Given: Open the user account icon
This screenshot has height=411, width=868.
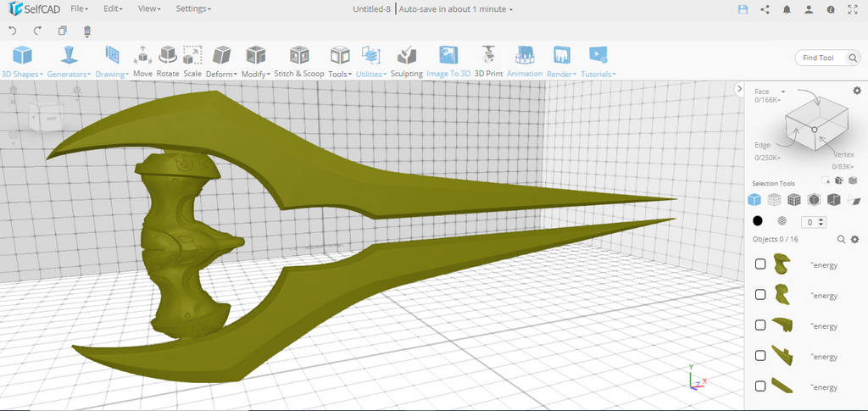Looking at the screenshot, I should (x=809, y=9).
